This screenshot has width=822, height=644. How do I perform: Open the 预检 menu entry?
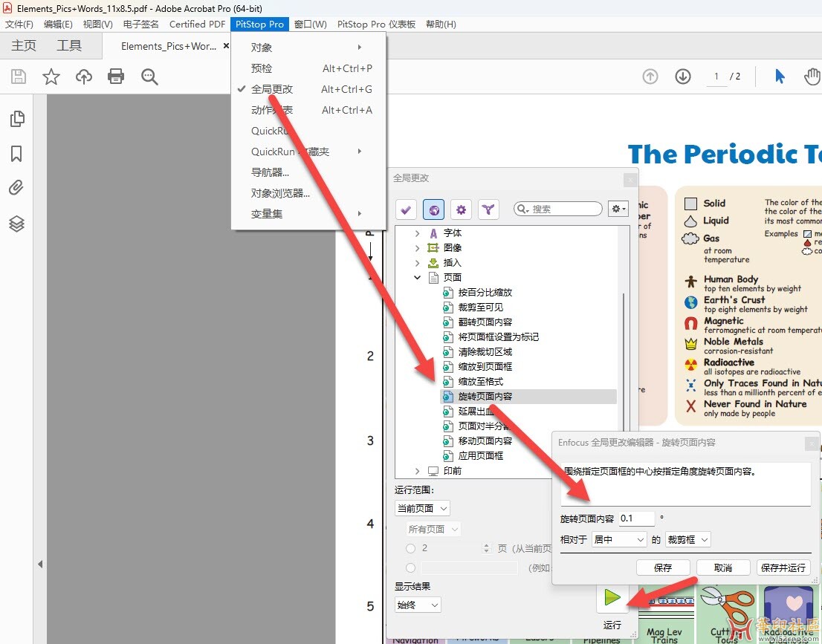pos(262,68)
